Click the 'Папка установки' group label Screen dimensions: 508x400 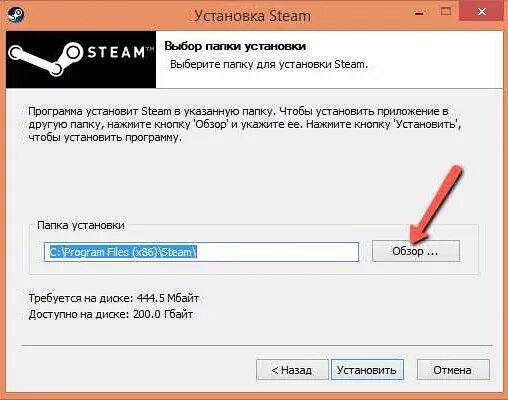pos(81,225)
